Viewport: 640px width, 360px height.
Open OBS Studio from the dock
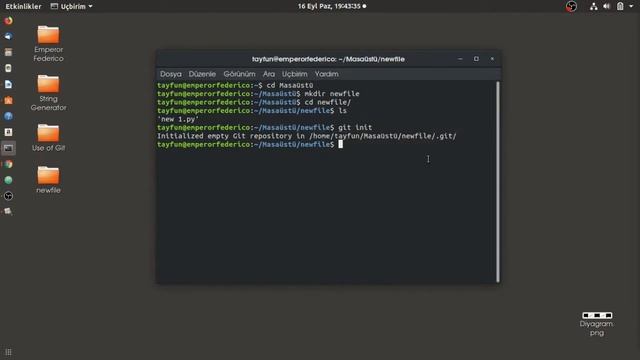coord(8,196)
